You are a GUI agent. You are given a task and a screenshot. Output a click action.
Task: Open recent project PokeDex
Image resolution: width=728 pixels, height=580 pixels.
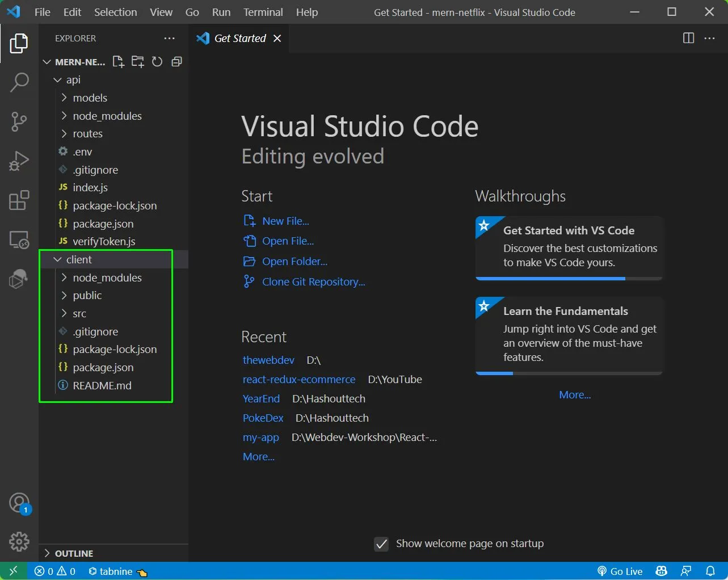pyautogui.click(x=263, y=418)
